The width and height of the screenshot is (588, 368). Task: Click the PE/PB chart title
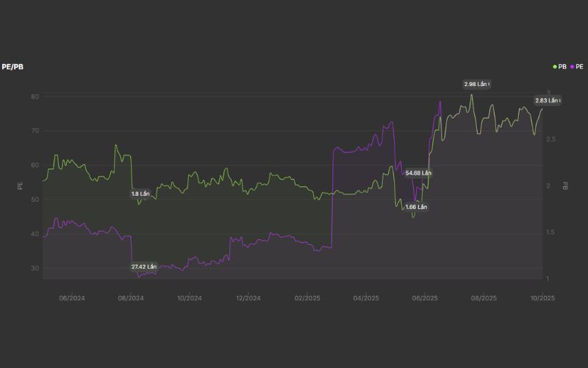12,66
